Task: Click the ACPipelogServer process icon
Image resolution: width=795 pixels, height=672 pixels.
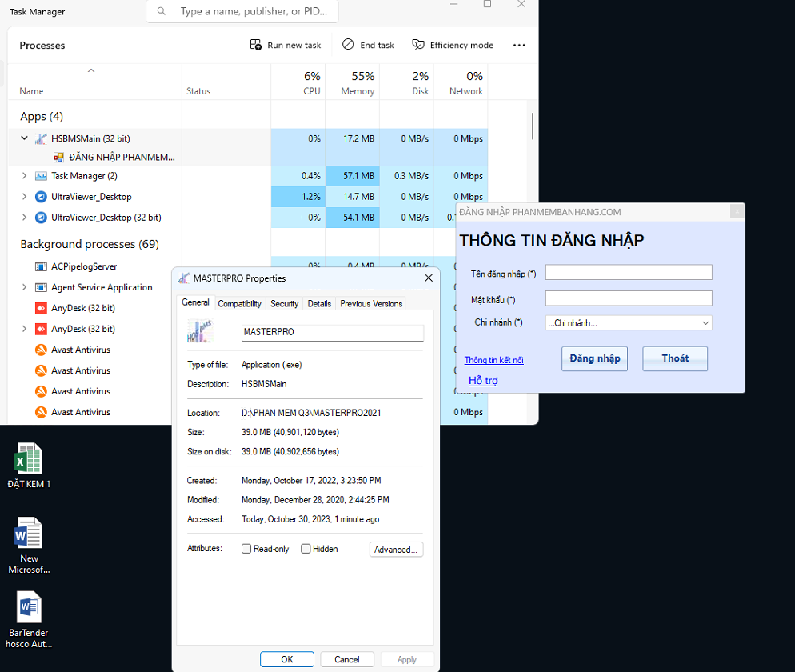Action: 41,266
